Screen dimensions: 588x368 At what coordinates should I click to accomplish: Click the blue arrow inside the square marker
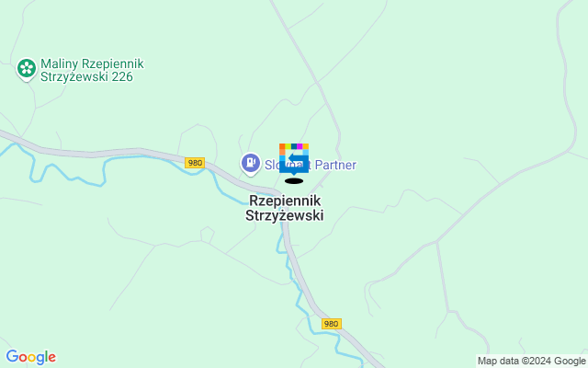pos(296,158)
